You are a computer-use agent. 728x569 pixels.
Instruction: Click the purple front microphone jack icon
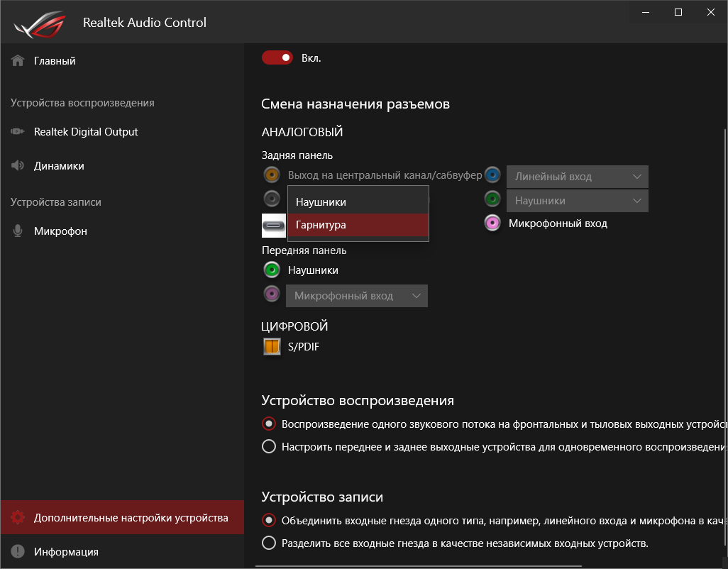click(271, 294)
